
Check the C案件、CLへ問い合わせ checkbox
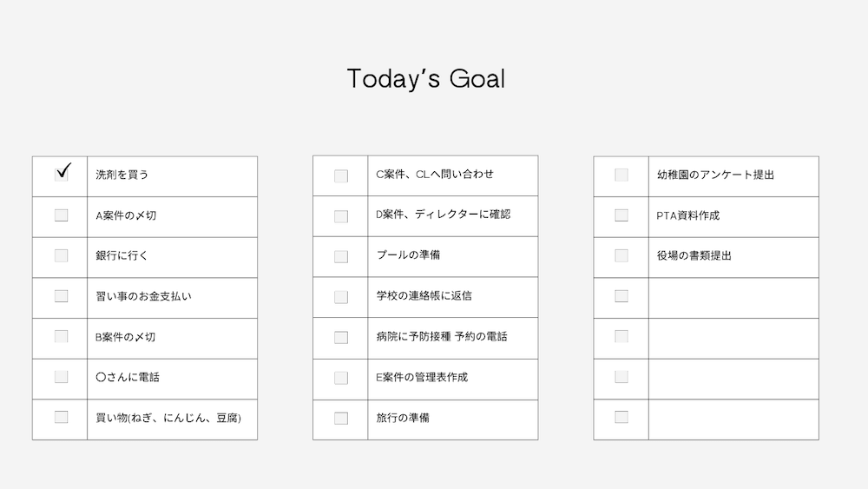click(x=341, y=175)
